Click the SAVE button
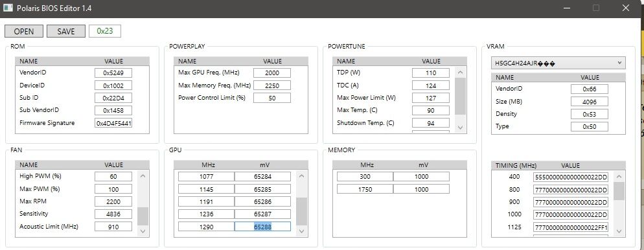 [66, 31]
